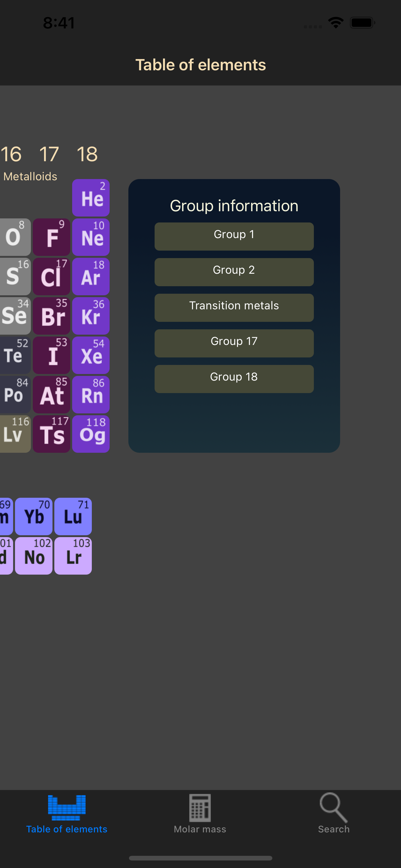Viewport: 401px width, 868px height.
Task: Click the Group 1 information button
Action: coord(234,237)
